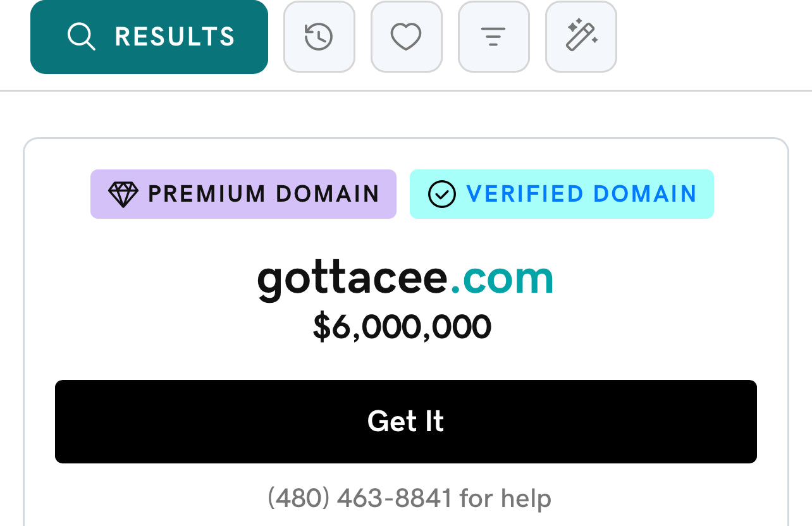
Task: Click the RESULTS text label
Action: coord(175,37)
